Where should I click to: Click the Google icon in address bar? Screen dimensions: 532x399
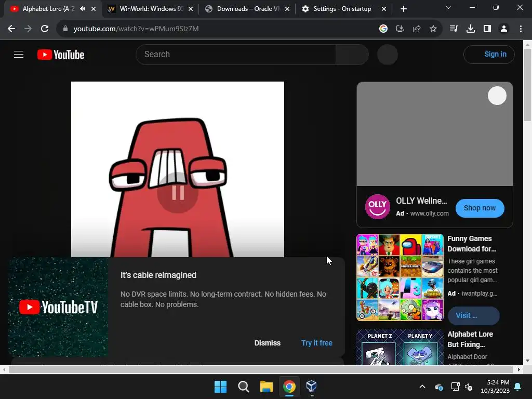[383, 29]
